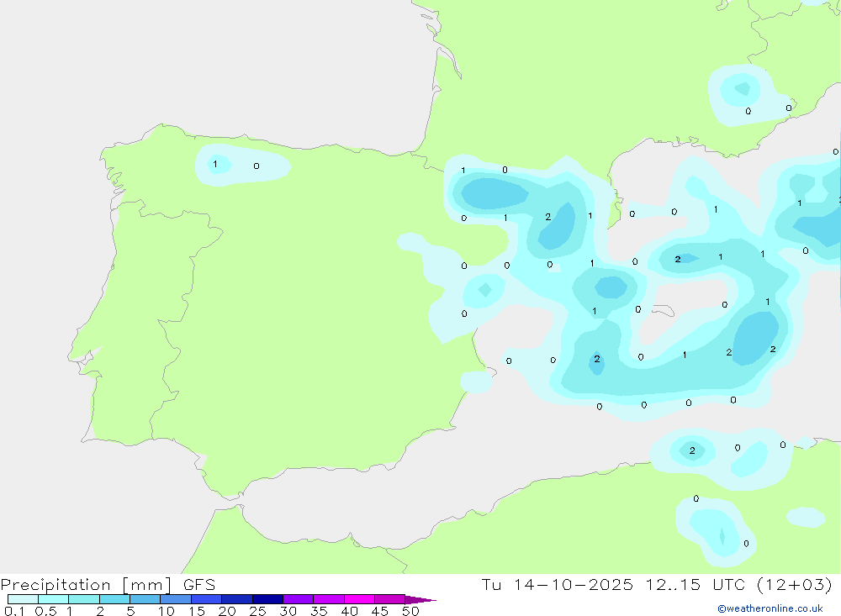The width and height of the screenshot is (841, 616).
Task: Pick the legend swatch between 35 and 40
Action: click(x=328, y=599)
